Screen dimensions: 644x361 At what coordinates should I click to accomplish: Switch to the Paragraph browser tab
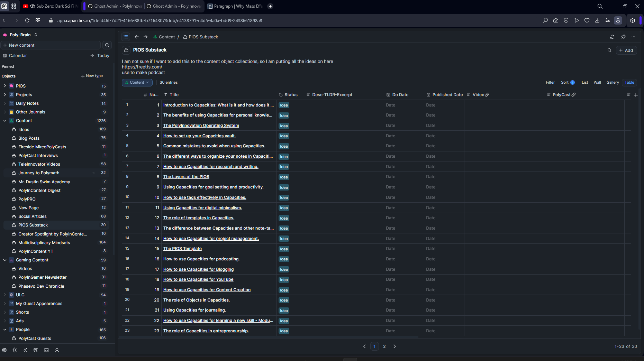point(235,6)
